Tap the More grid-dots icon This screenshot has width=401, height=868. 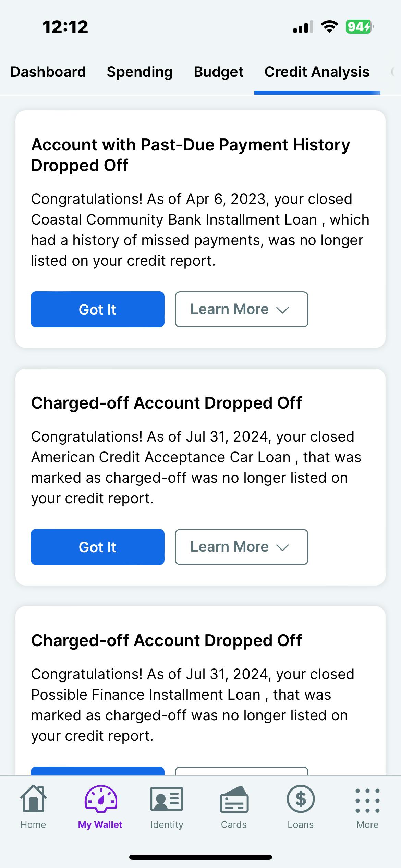click(367, 800)
